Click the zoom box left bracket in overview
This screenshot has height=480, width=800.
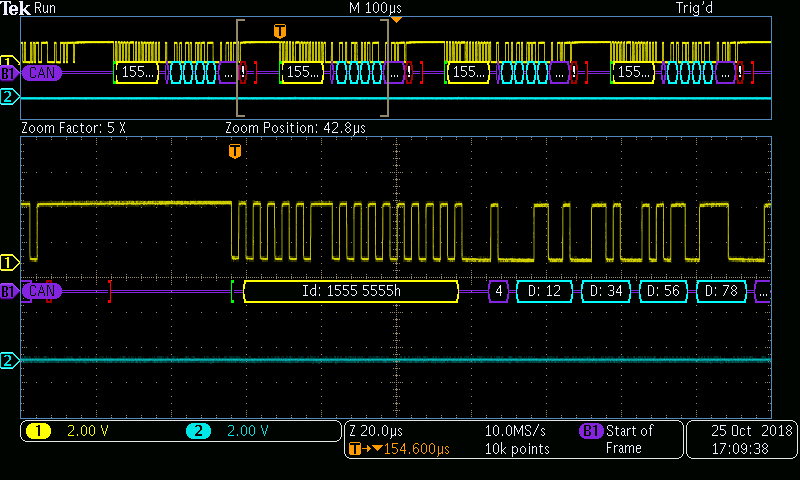pyautogui.click(x=240, y=68)
